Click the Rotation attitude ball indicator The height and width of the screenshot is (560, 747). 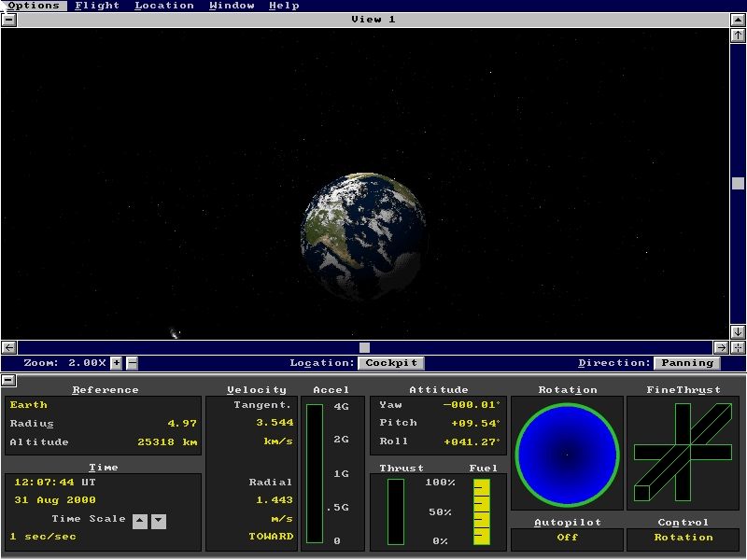pyautogui.click(x=567, y=453)
